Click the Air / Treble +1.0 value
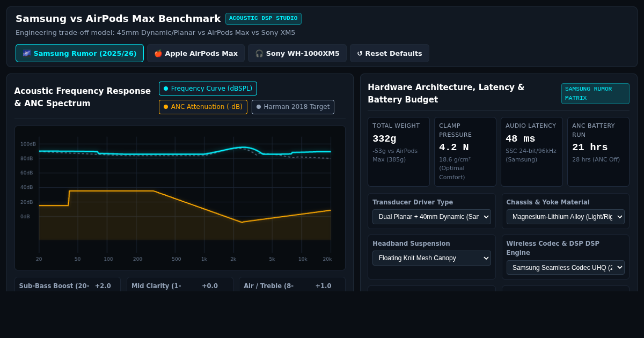Viewport: 644px width, 338px height. pyautogui.click(x=323, y=286)
